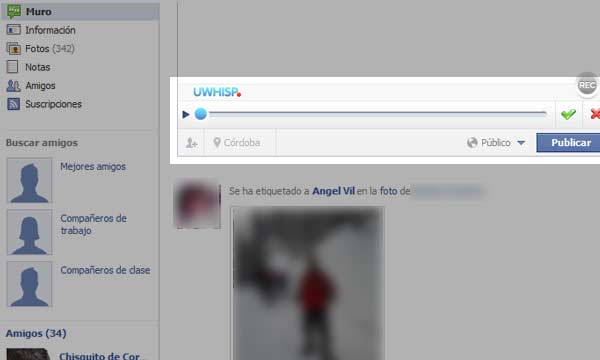The height and width of the screenshot is (360, 600).
Task: Set location Córdoba pin
Action: point(237,143)
